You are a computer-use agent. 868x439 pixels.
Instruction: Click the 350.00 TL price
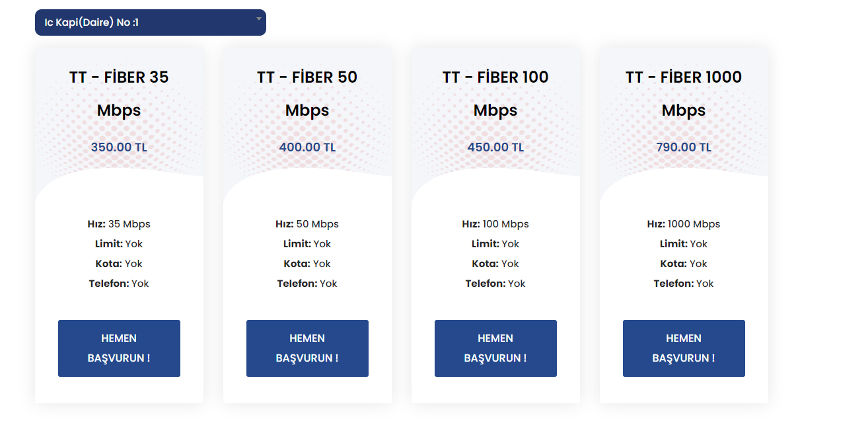point(119,147)
